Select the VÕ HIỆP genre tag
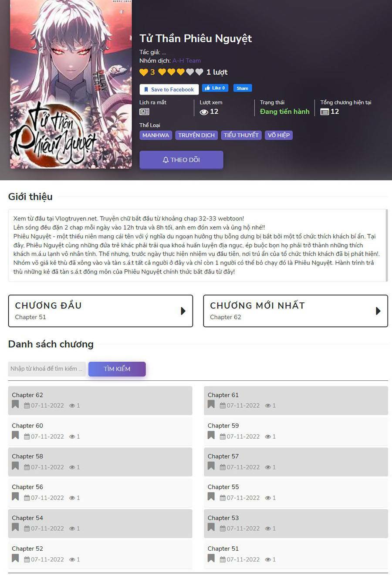 coord(279,135)
